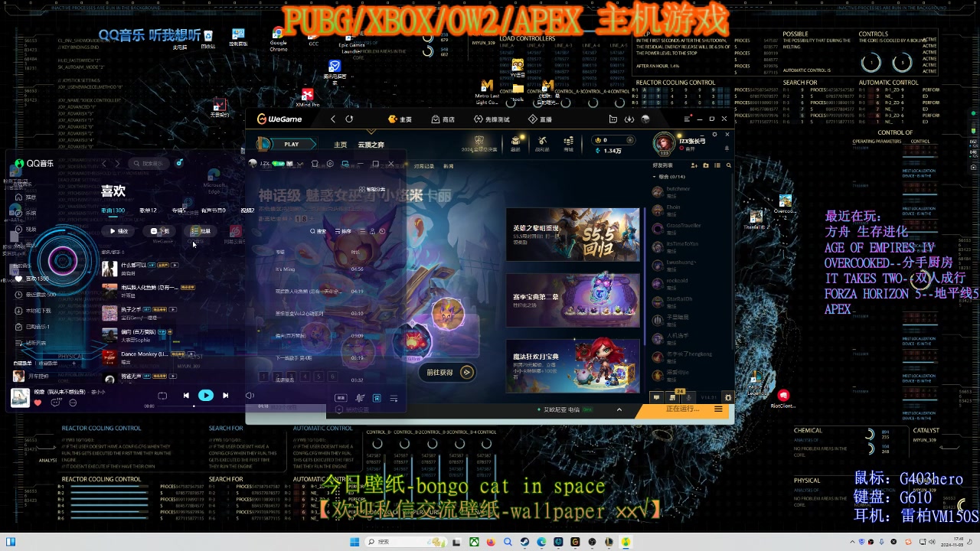Open QQ Music more options ellipsis
The image size is (980, 551).
click(x=73, y=403)
